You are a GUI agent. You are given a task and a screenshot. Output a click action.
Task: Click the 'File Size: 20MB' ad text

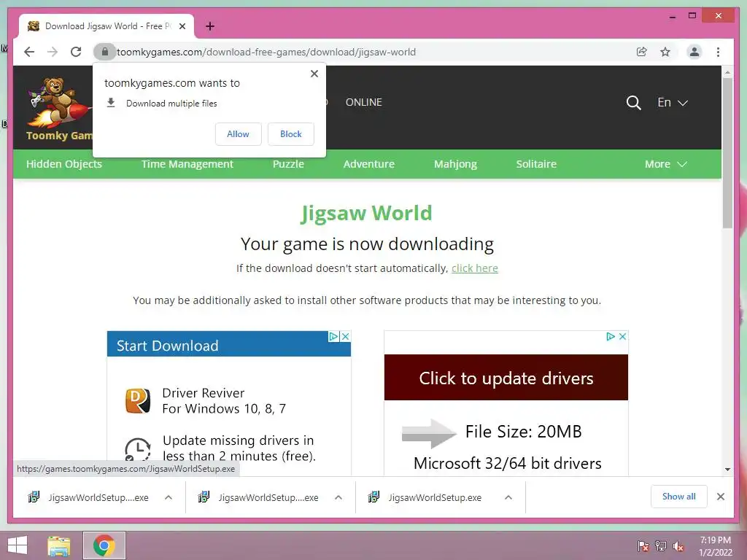pyautogui.click(x=524, y=432)
